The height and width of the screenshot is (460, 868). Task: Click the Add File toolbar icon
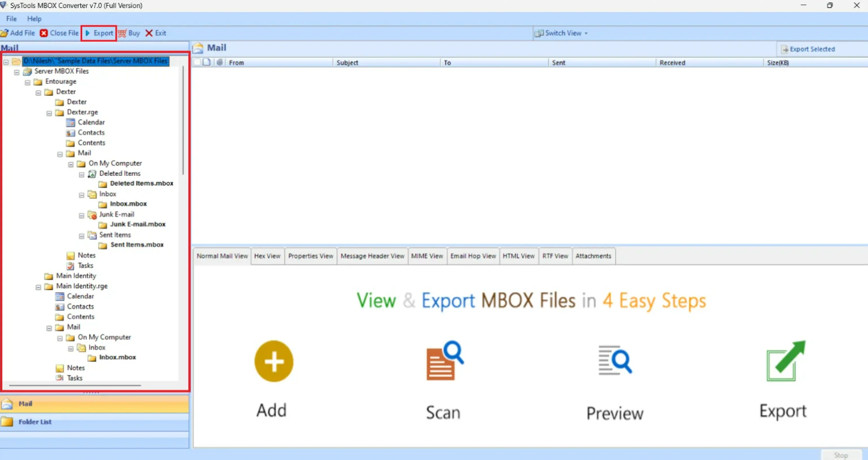(x=5, y=33)
